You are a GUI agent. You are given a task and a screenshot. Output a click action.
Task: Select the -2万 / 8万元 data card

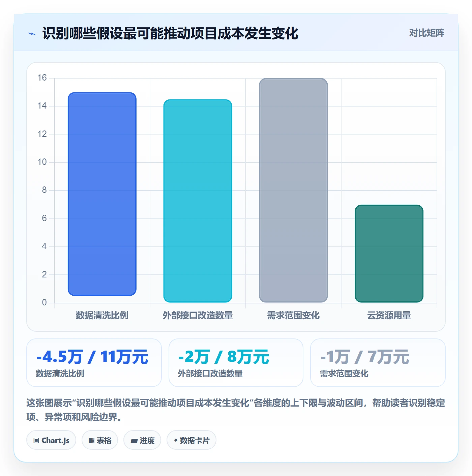click(x=236, y=363)
